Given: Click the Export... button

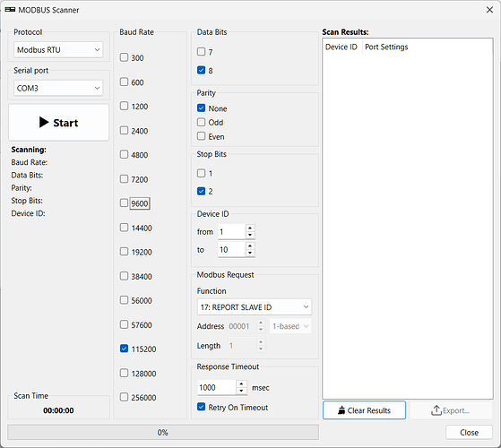Looking at the screenshot, I should [x=451, y=410].
